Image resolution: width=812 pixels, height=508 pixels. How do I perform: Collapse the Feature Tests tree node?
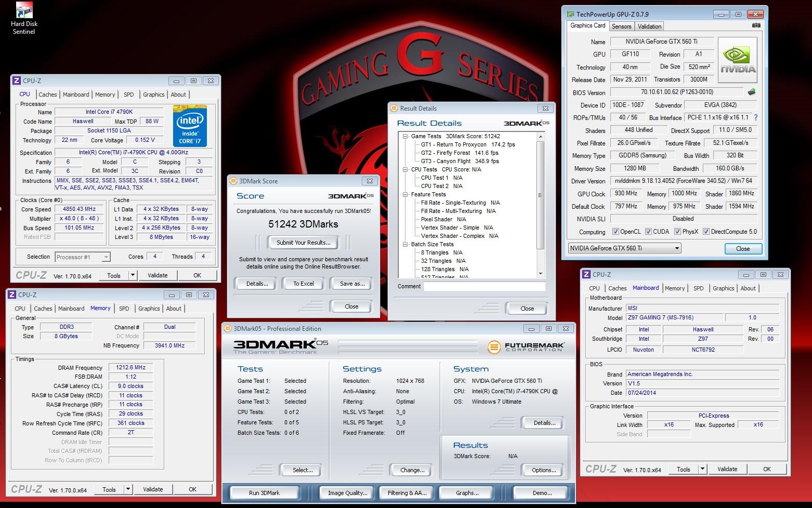tap(405, 194)
